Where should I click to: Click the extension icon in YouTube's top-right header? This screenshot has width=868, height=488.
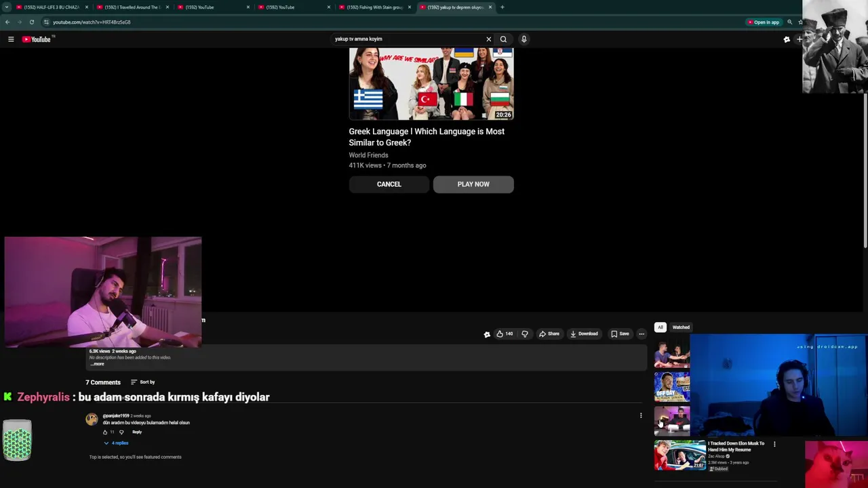tap(787, 39)
